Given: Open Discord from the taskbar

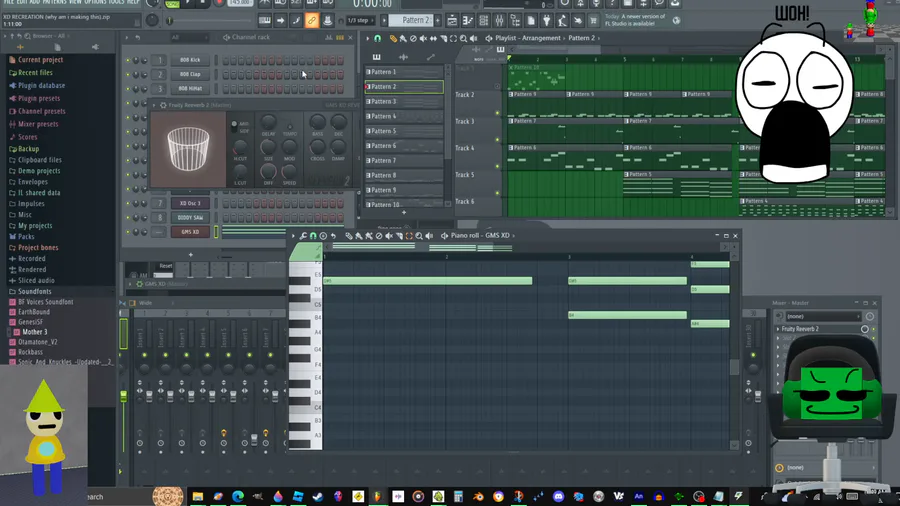Looking at the screenshot, I should point(558,496).
